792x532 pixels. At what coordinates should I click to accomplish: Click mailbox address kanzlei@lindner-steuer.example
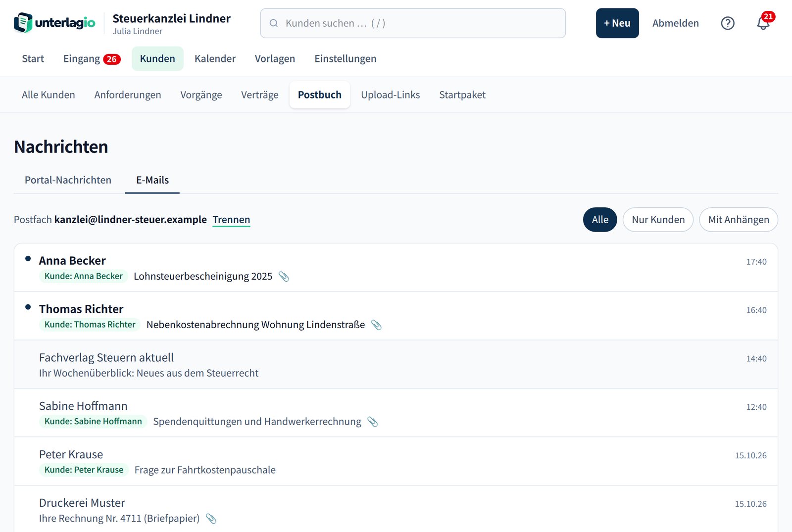[x=131, y=220]
